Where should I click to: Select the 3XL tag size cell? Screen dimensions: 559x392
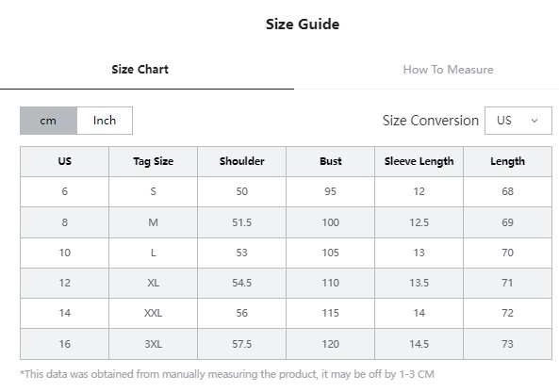(154, 344)
